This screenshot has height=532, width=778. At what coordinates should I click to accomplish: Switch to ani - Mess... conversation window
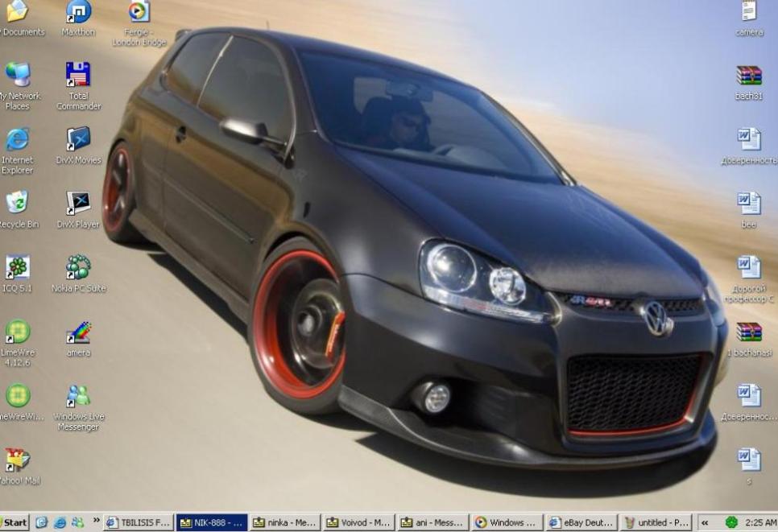(x=432, y=522)
